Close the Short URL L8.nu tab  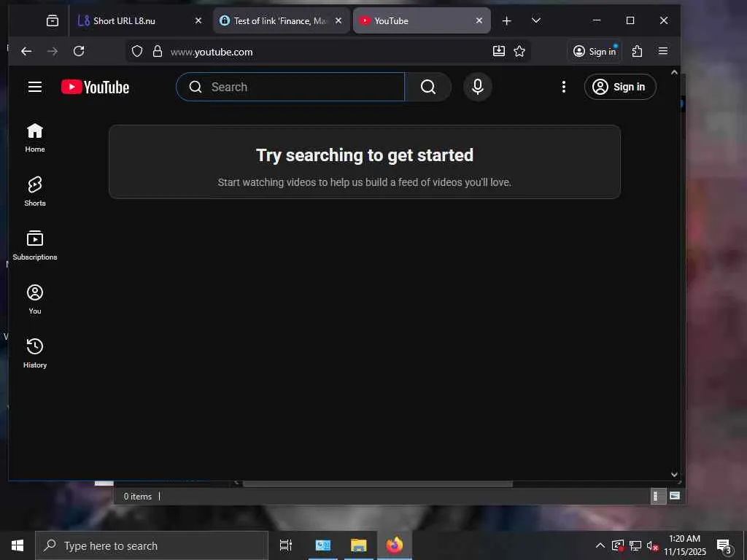(198, 20)
